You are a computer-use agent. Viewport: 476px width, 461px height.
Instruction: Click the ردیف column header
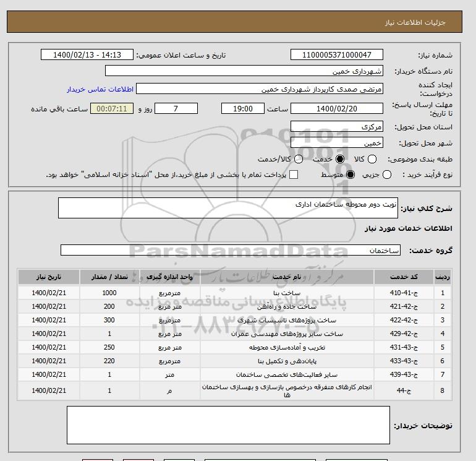443,277
